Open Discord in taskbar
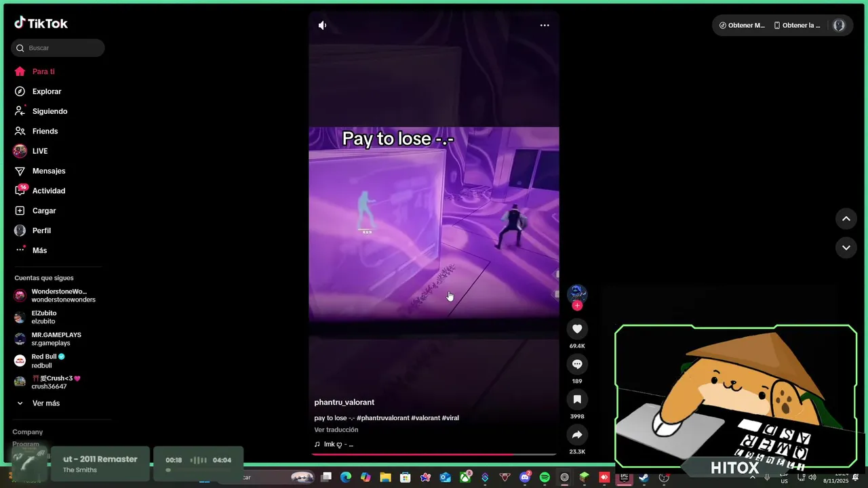This screenshot has height=488, width=868. point(525,477)
